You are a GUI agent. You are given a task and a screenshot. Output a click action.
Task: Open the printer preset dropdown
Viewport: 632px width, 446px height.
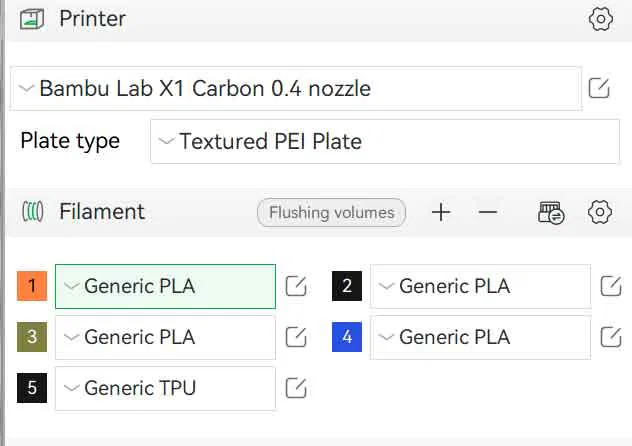(x=295, y=89)
